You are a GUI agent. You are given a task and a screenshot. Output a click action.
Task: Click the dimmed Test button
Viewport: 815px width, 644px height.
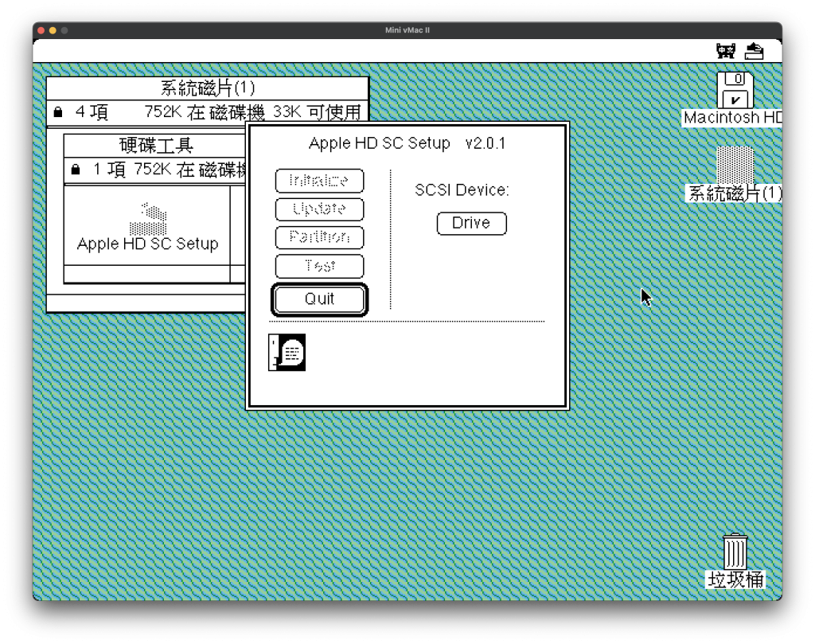(x=319, y=266)
